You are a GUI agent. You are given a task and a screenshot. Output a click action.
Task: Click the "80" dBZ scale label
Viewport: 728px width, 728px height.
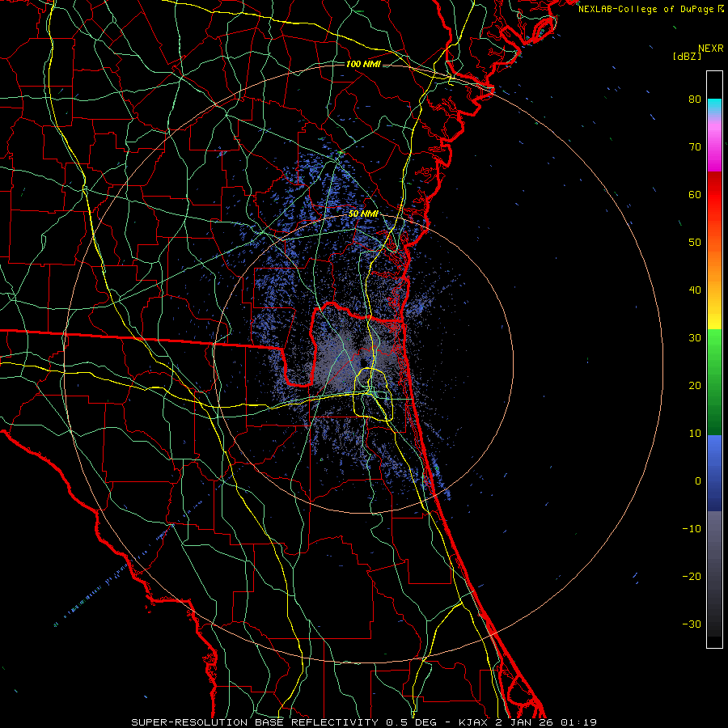point(695,99)
